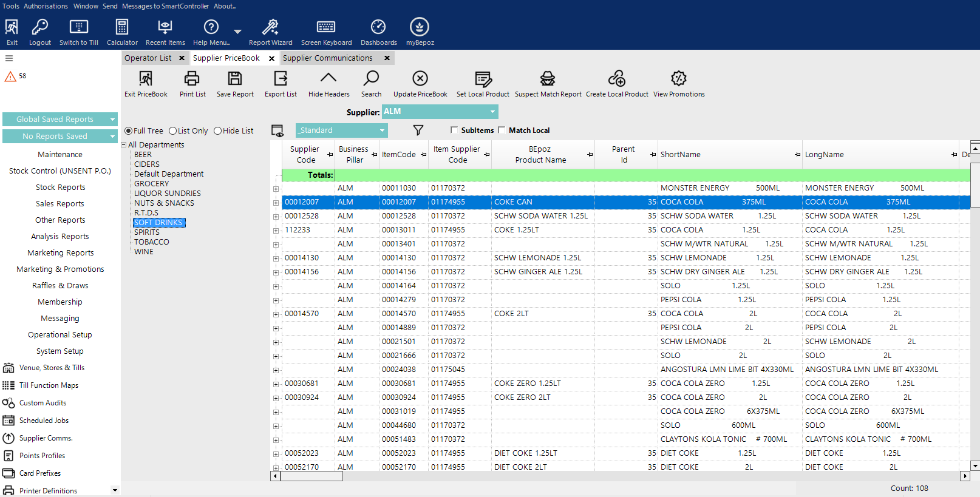980x497 pixels.
Task: Expand row with item code 00014570
Action: pos(276,314)
